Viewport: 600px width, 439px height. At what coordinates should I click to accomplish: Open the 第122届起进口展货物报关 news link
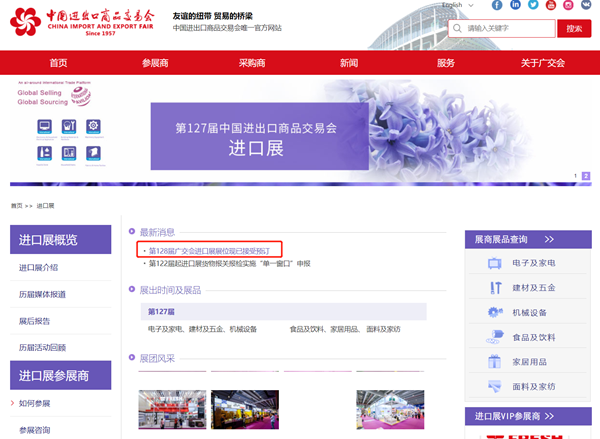tap(230, 264)
